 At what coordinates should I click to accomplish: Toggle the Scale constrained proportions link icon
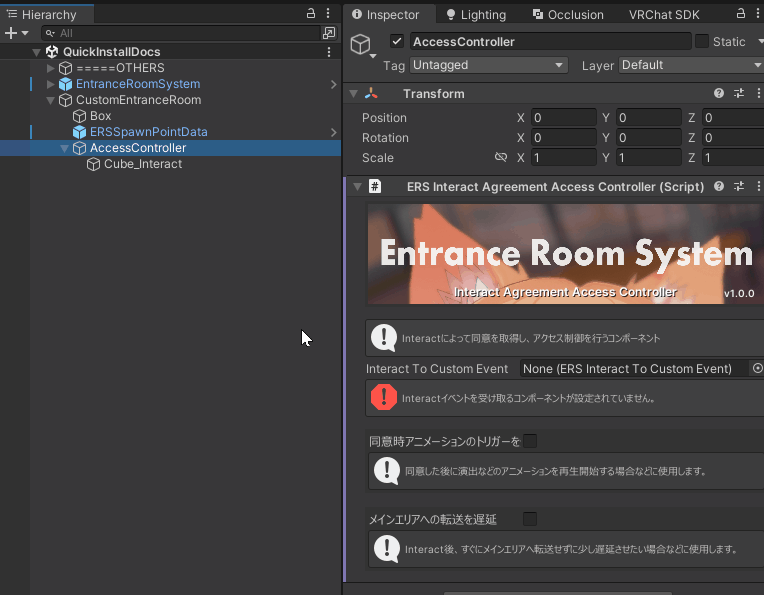click(x=501, y=158)
